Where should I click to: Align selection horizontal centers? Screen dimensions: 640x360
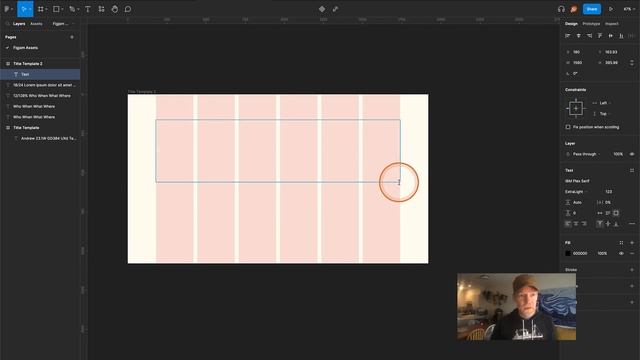pos(578,36)
